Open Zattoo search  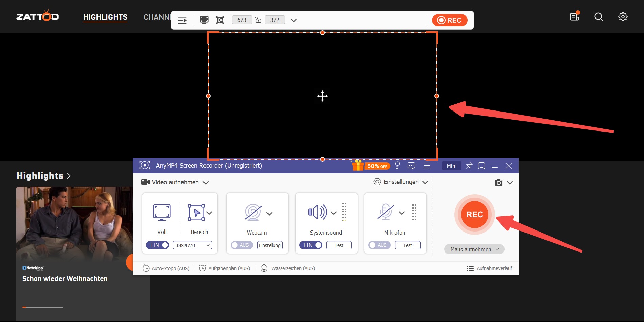599,17
